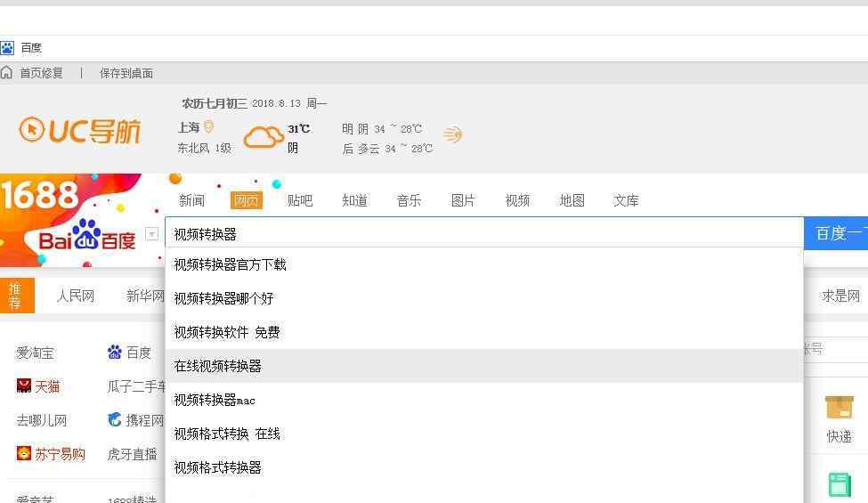Image resolution: width=868 pixels, height=503 pixels.
Task: Open the 爱淘宝 link
Action: click(x=35, y=353)
